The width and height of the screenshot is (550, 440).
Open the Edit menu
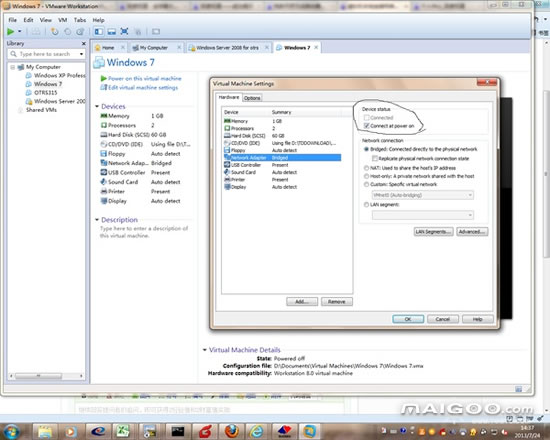pyautogui.click(x=28, y=20)
